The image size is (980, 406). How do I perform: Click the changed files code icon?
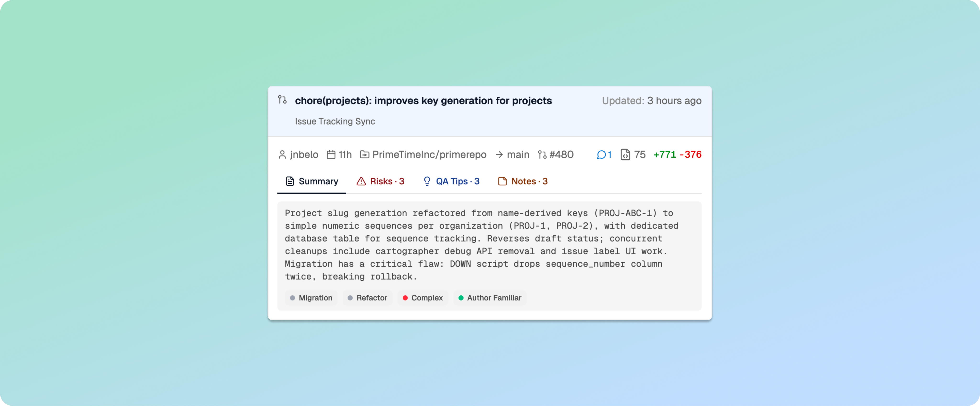625,155
